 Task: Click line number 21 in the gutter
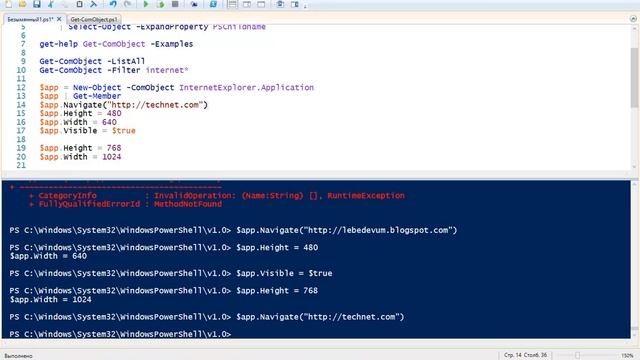point(21,165)
